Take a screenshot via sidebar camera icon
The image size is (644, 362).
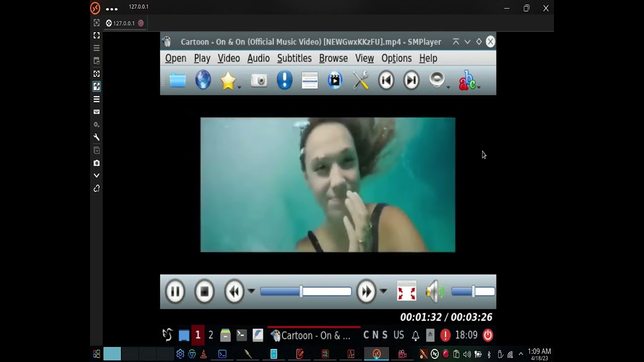click(97, 163)
